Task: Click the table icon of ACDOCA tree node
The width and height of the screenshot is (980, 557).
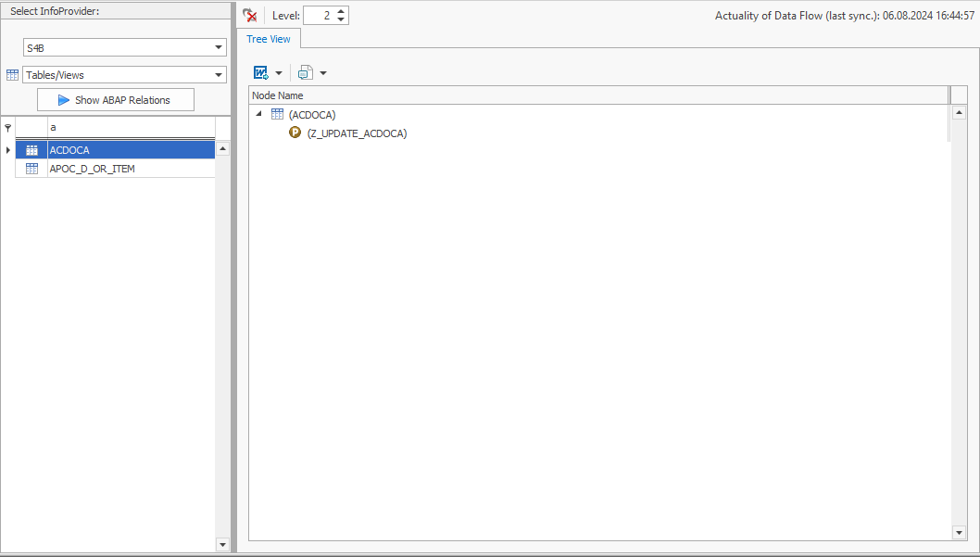Action: (x=277, y=115)
